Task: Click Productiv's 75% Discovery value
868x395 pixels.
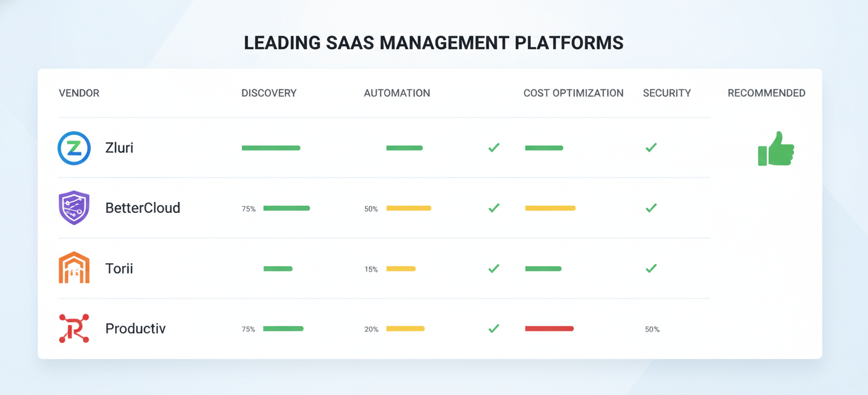Action: pos(248,329)
